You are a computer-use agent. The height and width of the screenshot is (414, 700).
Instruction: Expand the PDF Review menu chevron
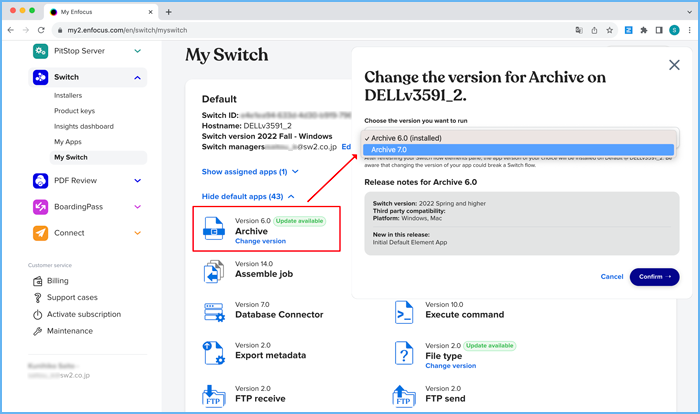pos(138,180)
